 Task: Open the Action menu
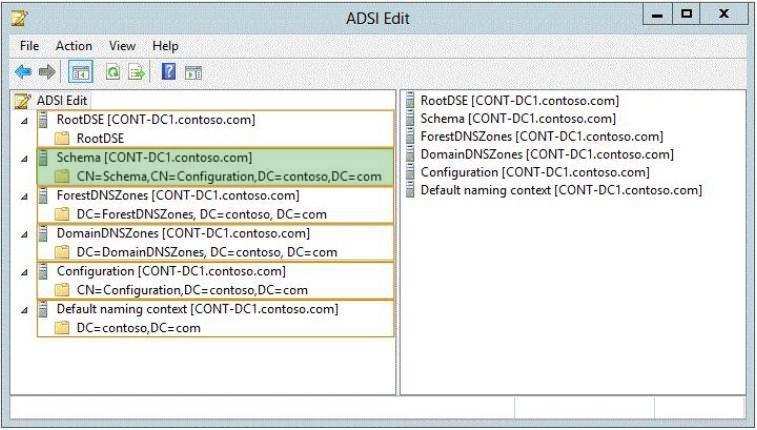74,46
